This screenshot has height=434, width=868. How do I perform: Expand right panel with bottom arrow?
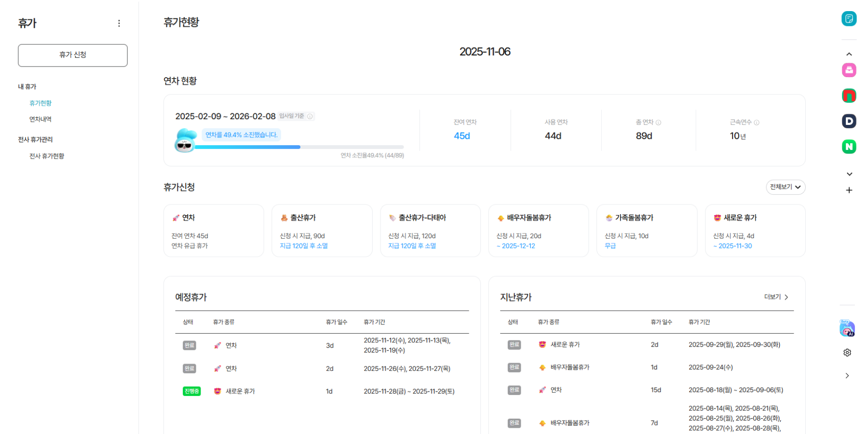pos(847,376)
